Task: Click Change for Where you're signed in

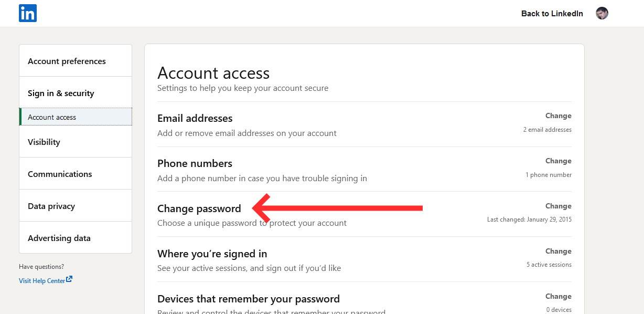Action: (558, 252)
